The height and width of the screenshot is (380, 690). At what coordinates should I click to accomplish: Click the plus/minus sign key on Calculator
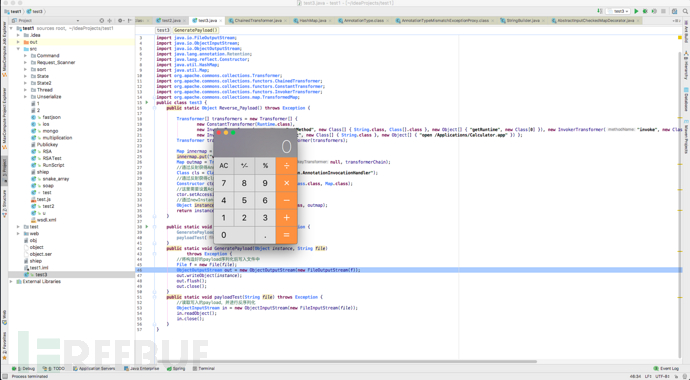click(x=244, y=166)
